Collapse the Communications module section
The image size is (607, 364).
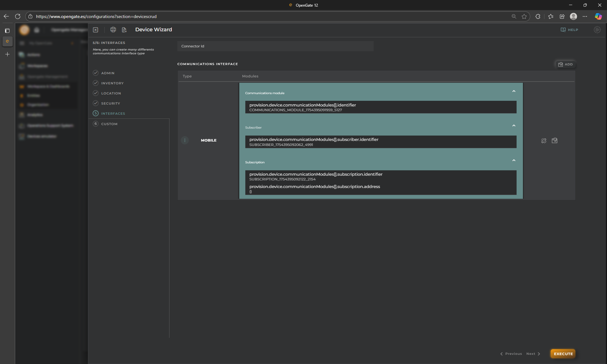[514, 91]
